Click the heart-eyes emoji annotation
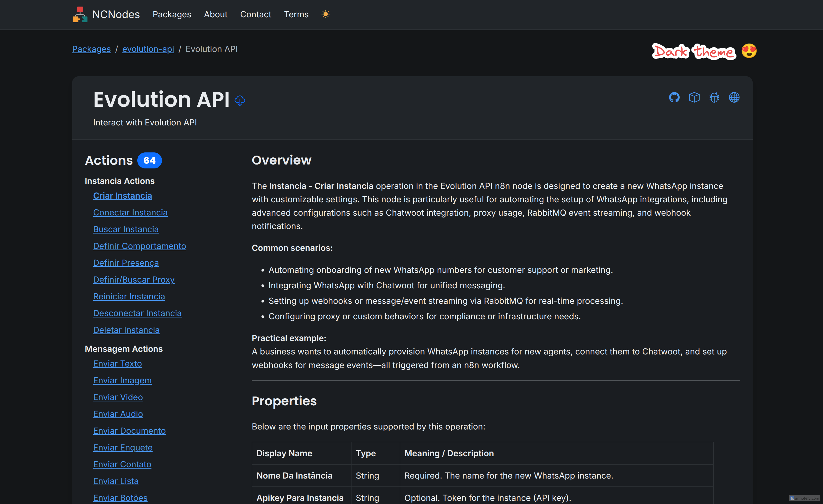 coord(749,51)
